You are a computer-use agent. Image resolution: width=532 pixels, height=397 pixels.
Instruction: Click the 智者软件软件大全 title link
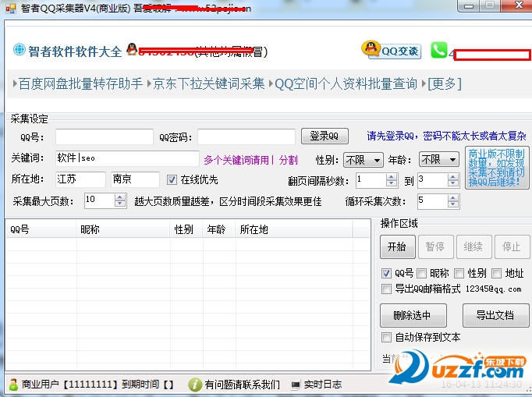coord(75,51)
